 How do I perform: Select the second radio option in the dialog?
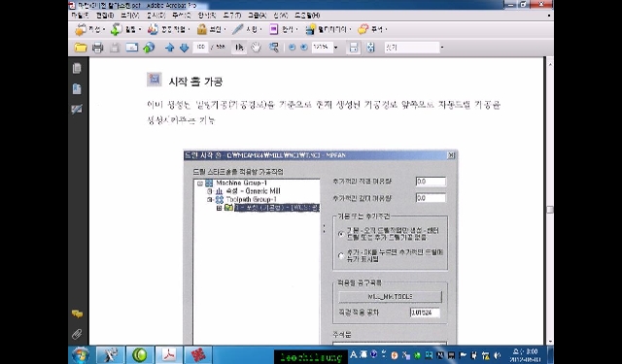pyautogui.click(x=341, y=255)
